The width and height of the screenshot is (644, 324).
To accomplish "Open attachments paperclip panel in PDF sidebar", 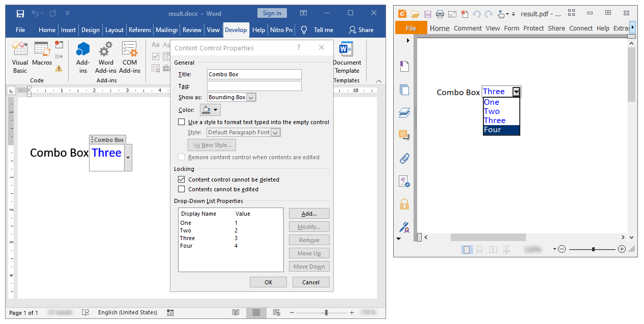I will coord(404,158).
